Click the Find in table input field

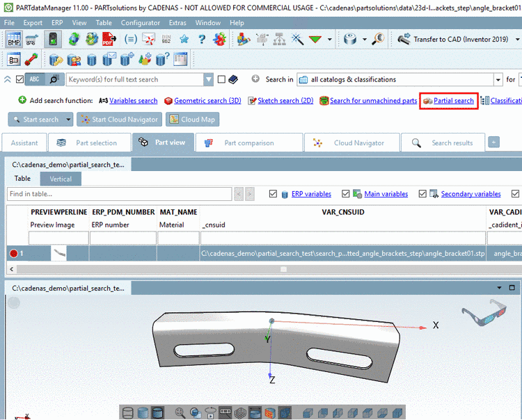coord(119,194)
